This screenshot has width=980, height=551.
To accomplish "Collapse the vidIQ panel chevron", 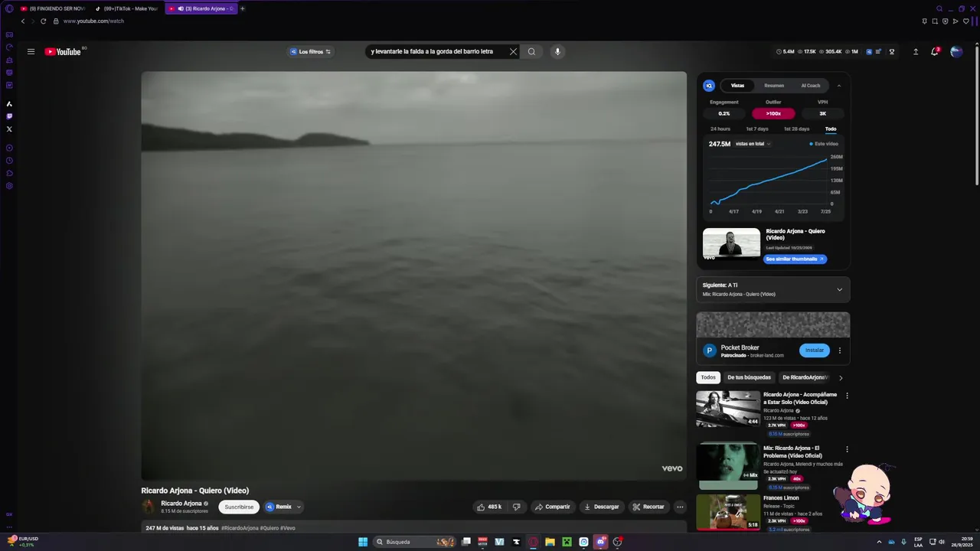I will 839,86.
